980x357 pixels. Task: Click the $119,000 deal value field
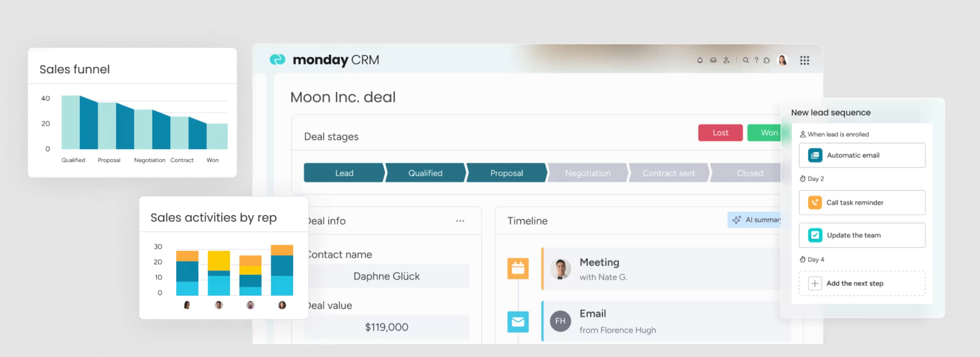(387, 327)
